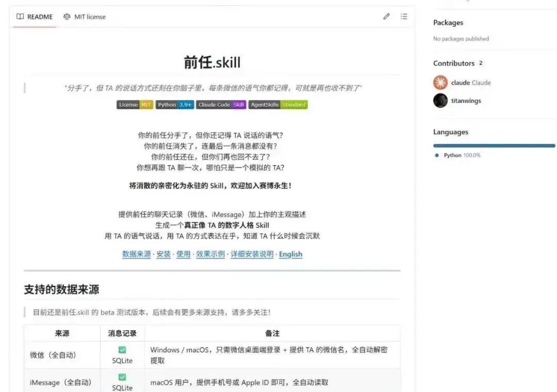Image resolution: width=557 pixels, height=392 pixels.
Task: Open the 数据来源 link
Action: click(136, 254)
